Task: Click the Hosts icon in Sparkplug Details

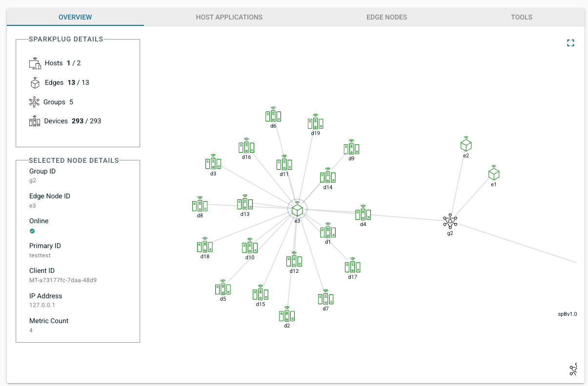Action: [35, 63]
